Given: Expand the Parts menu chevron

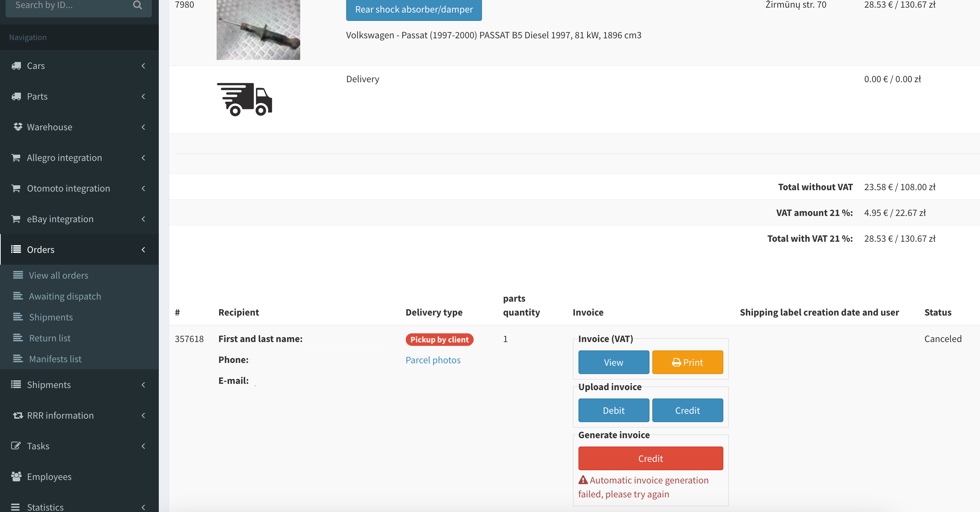Looking at the screenshot, I should (x=143, y=96).
